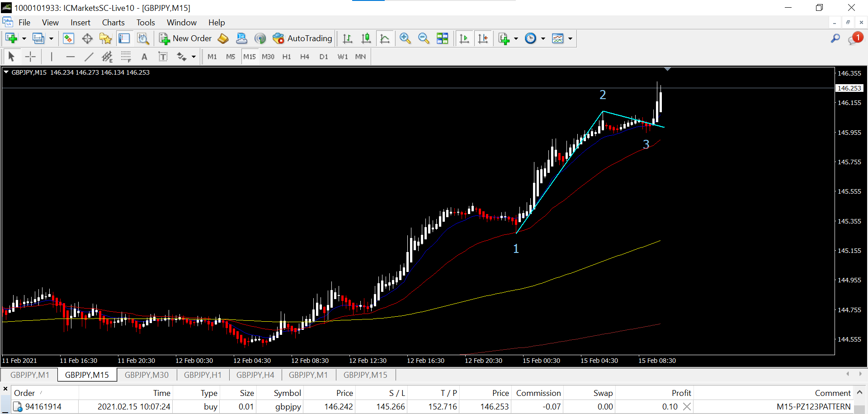
Task: Switch to the M5 timeframe
Action: (x=231, y=57)
